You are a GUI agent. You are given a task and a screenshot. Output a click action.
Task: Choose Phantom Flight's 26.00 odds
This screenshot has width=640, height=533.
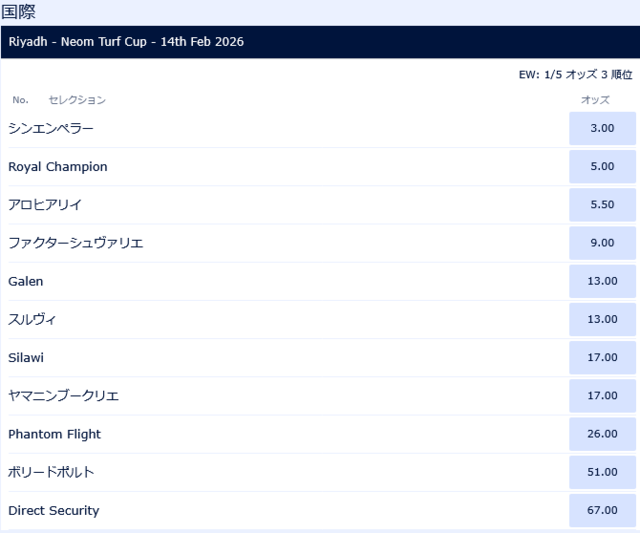point(602,434)
